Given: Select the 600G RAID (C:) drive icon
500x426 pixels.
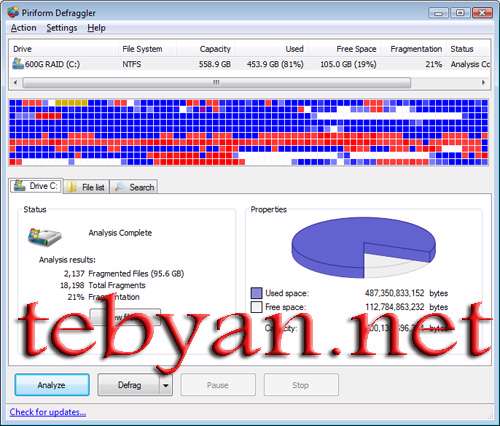Looking at the screenshot, I should click(x=18, y=64).
